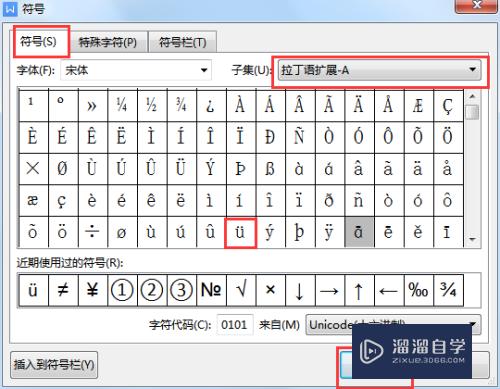Screen dimensions: 500x389
Task: Pick the ¾ fraction cell in the grid
Action: point(182,105)
